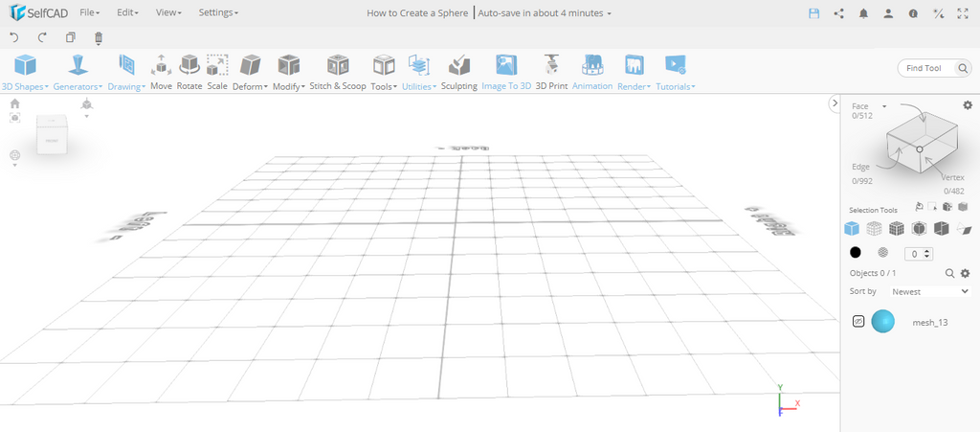Viewport: 980px width, 432px height.
Task: Expand the Deform dropdown
Action: pos(250,87)
